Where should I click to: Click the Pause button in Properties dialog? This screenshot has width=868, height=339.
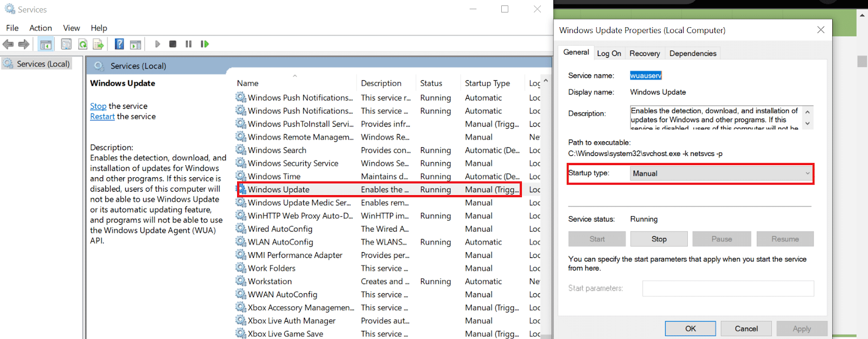[722, 239]
